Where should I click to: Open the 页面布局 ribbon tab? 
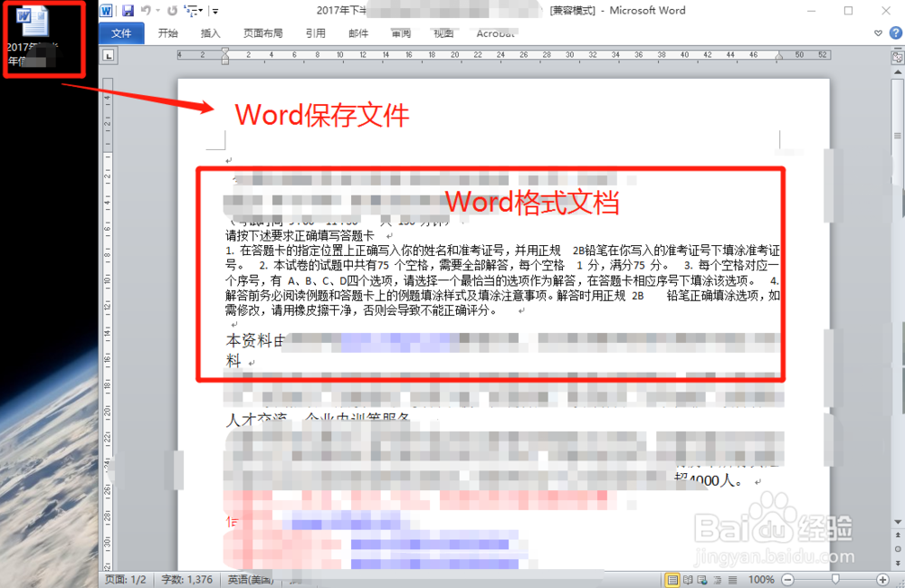click(263, 33)
